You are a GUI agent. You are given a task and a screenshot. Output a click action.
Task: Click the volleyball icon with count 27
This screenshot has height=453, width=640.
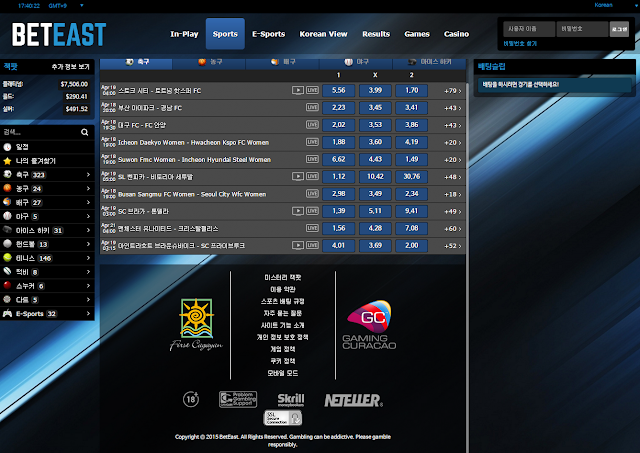7,202
